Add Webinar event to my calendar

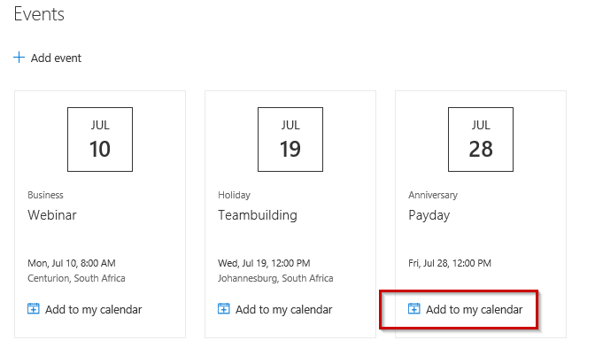93,309
